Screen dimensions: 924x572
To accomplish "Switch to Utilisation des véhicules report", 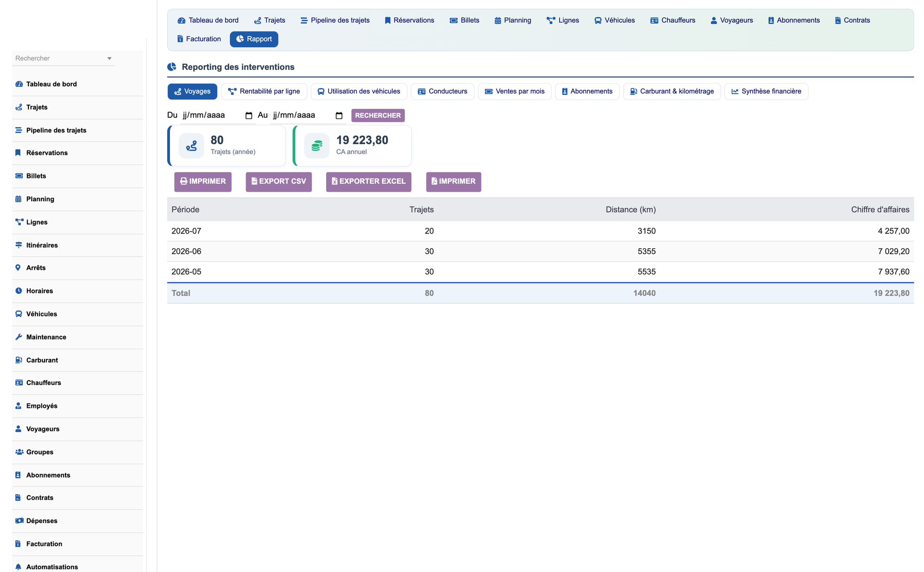I will [359, 92].
